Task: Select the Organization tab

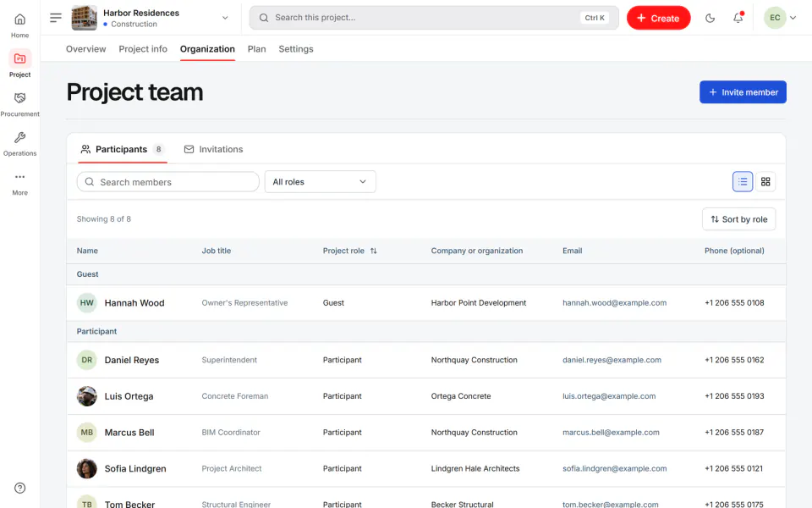Action: pyautogui.click(x=207, y=49)
